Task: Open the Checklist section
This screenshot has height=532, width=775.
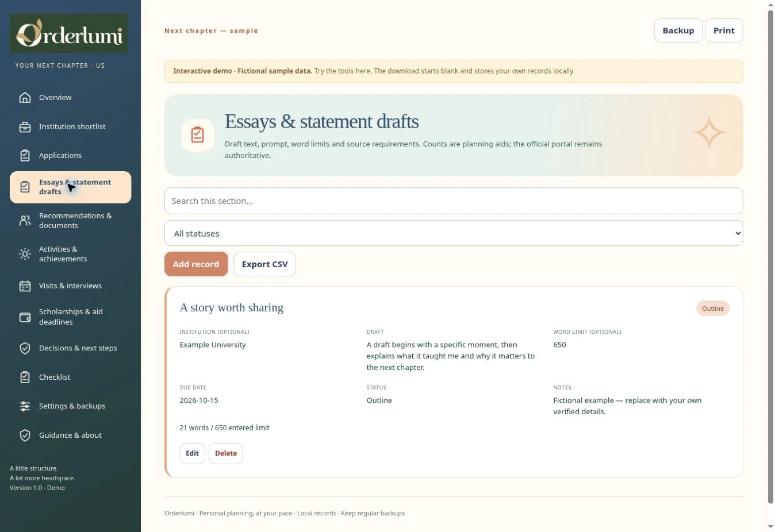Action: point(70,377)
